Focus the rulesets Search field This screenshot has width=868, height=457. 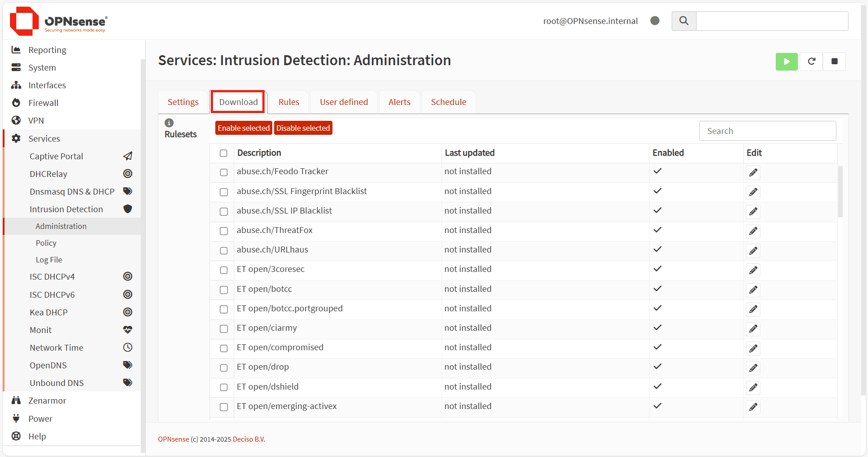(x=767, y=131)
